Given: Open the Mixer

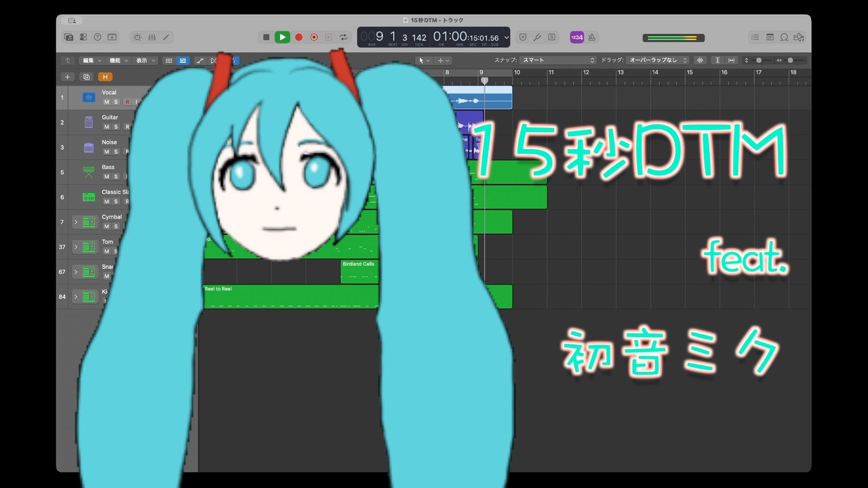Looking at the screenshot, I should point(152,37).
